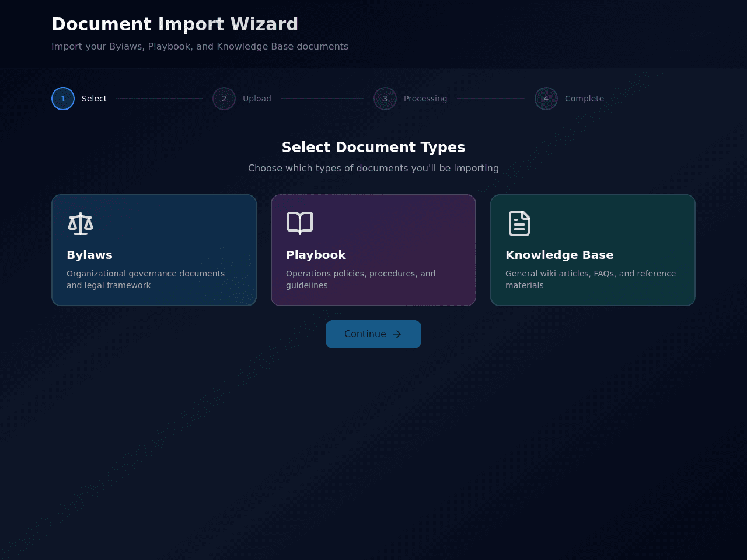This screenshot has height=560, width=747.
Task: Click the Bylaws scales icon
Action: pos(81,223)
